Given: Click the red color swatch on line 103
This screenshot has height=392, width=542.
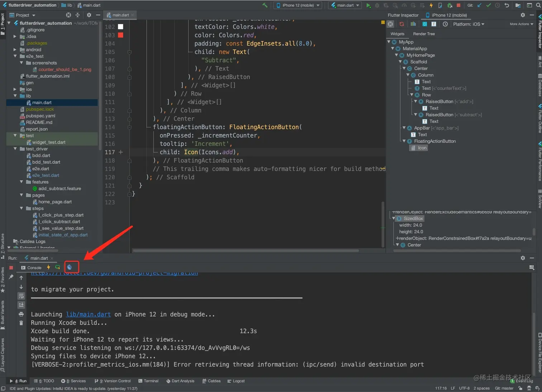Looking at the screenshot, I should (x=120, y=35).
